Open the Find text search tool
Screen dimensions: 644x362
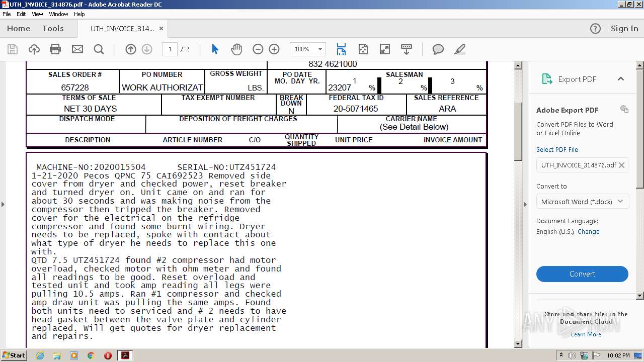pyautogui.click(x=99, y=49)
